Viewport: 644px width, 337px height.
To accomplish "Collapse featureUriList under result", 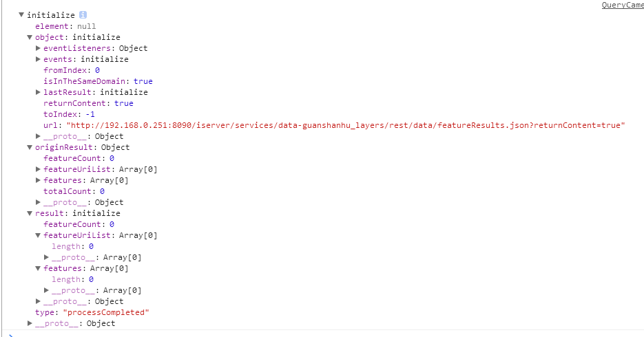I will coord(38,235).
